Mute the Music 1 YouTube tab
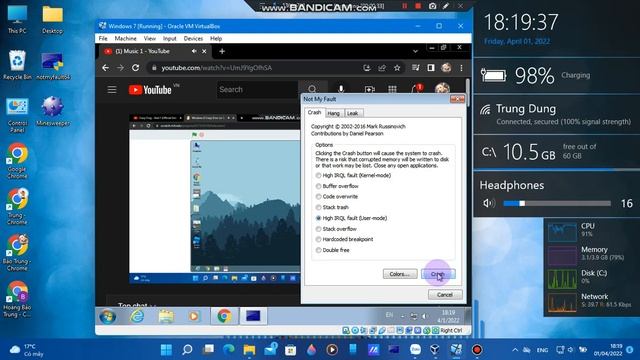640x360 pixels. (194, 51)
